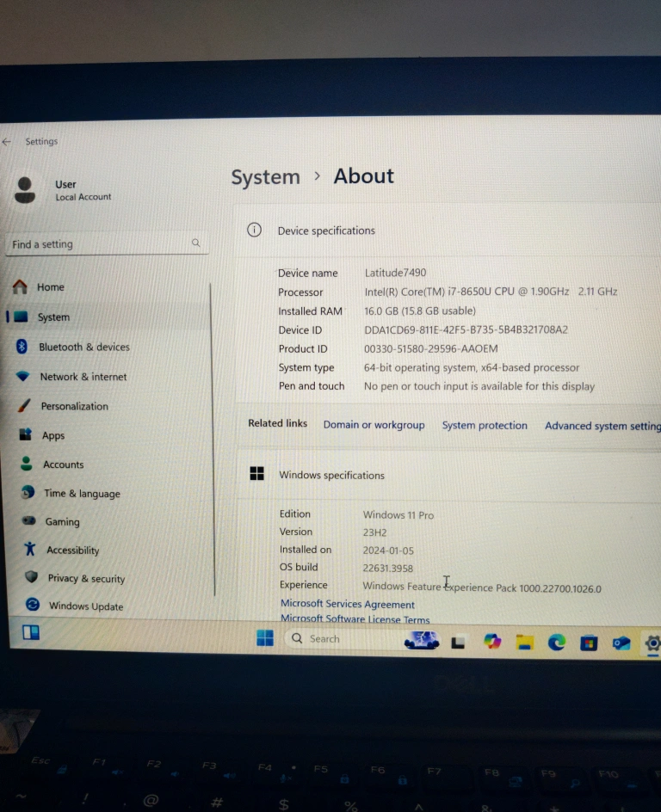Click the Installed RAM value 16.0 GB
Image resolution: width=661 pixels, height=812 pixels.
click(420, 311)
